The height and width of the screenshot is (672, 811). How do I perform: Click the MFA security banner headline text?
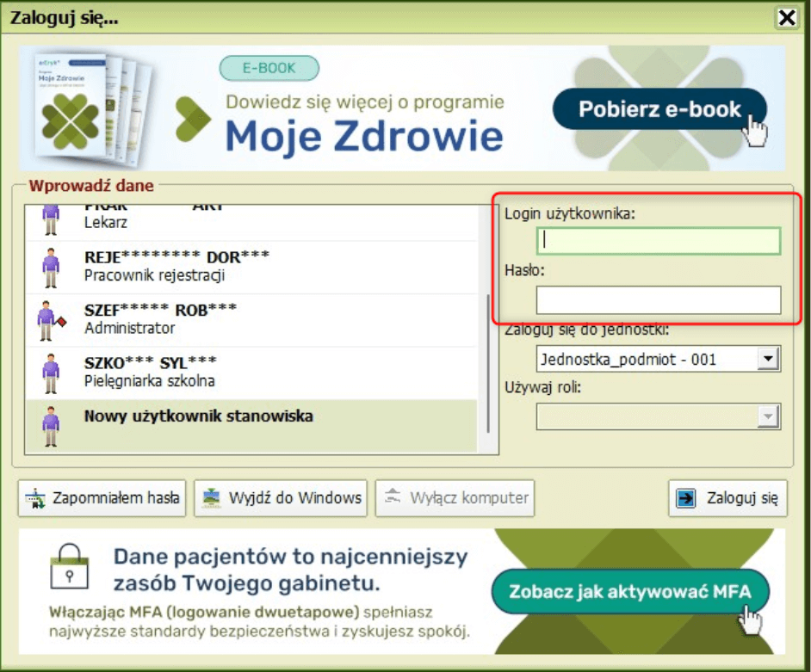(x=290, y=570)
